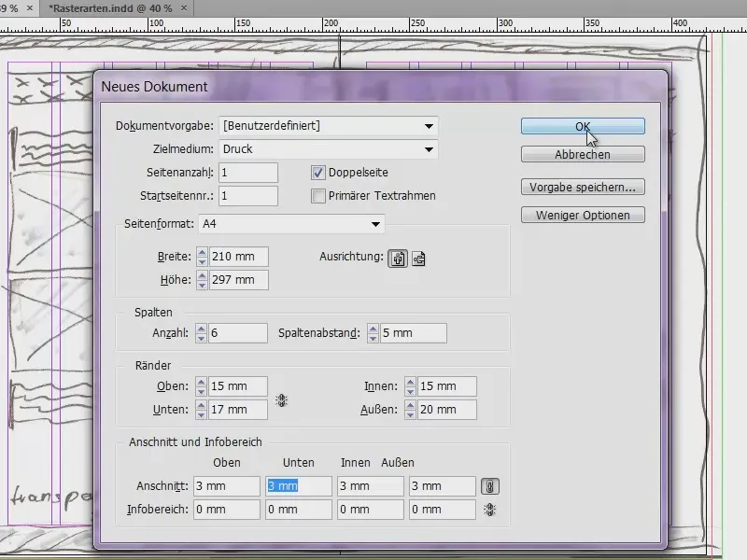The image size is (747, 560).
Task: Open the Seitenformat dropdown
Action: pyautogui.click(x=291, y=224)
